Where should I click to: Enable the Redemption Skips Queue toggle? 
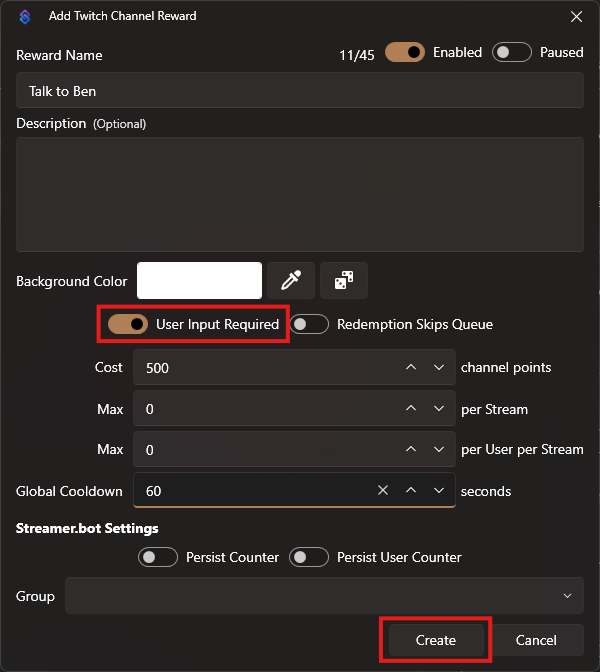[309, 324]
